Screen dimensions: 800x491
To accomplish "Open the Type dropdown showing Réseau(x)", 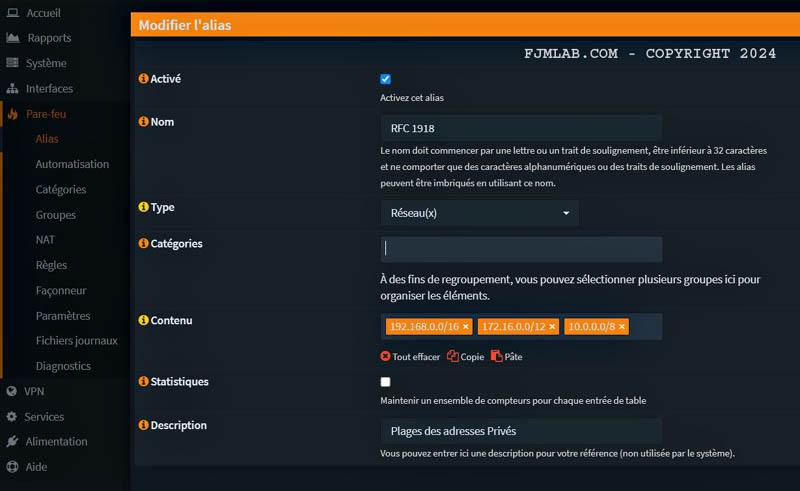I will 479,213.
